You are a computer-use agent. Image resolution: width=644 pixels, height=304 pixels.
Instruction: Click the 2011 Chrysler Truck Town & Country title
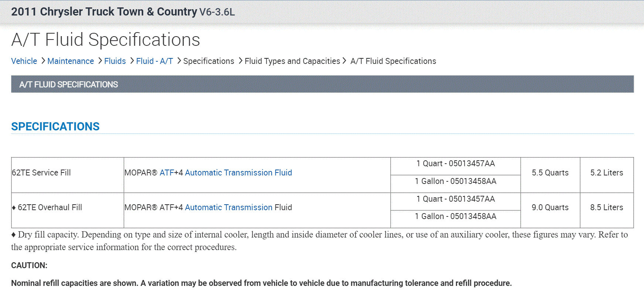click(x=104, y=11)
